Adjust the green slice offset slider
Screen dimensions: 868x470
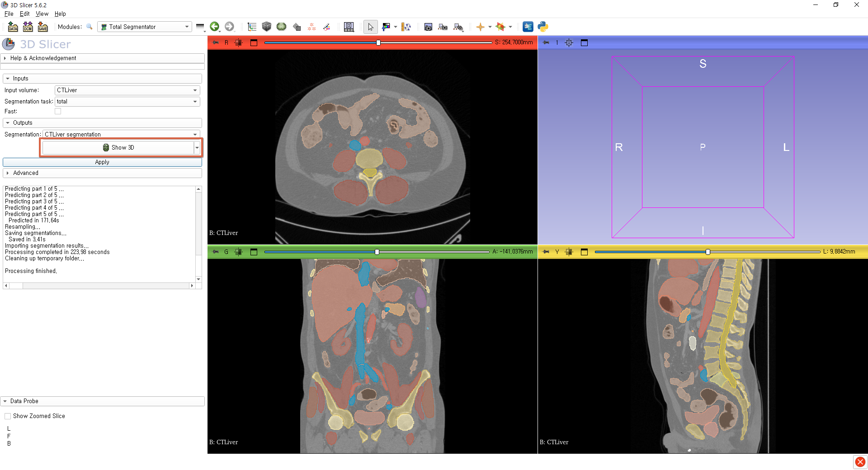pos(377,252)
